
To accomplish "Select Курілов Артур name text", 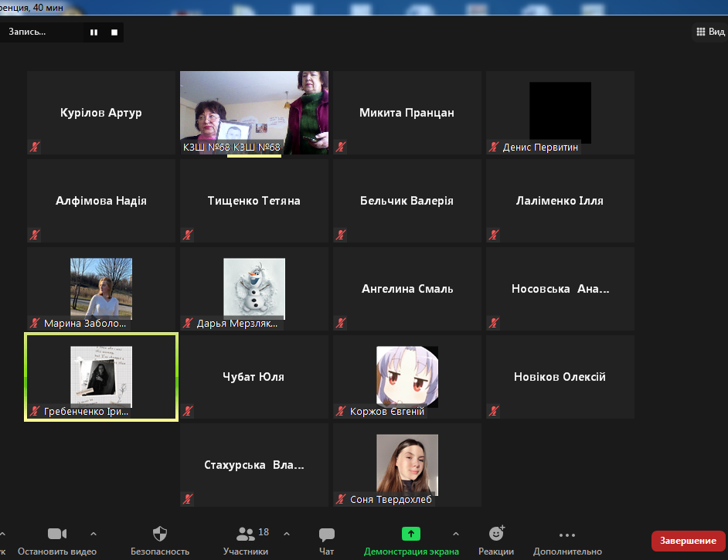I will [x=100, y=113].
